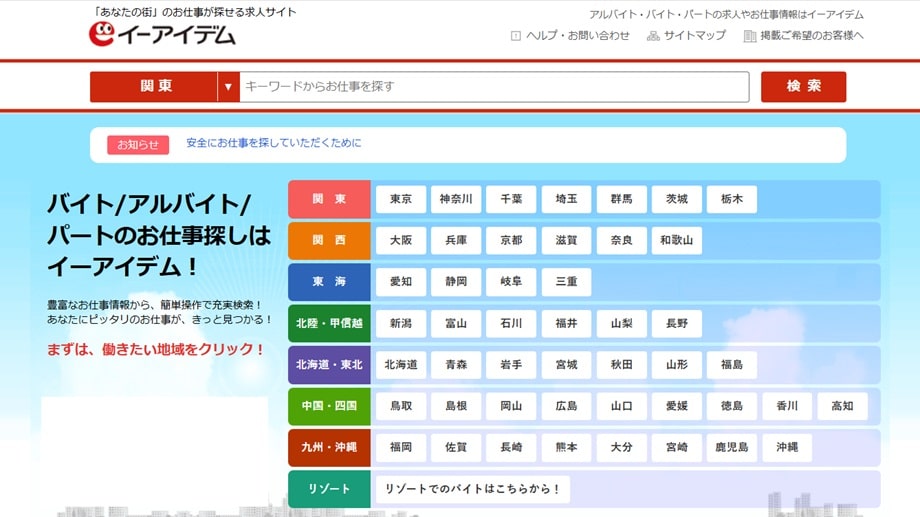Select the 関東 region header
The height and width of the screenshot is (517, 920).
(329, 199)
